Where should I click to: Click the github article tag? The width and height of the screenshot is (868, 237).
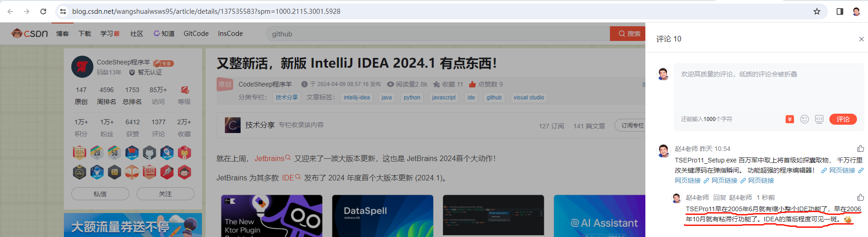(494, 98)
